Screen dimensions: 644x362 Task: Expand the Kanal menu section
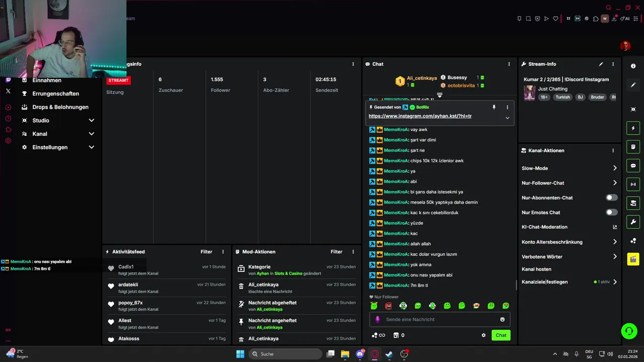[92, 134]
